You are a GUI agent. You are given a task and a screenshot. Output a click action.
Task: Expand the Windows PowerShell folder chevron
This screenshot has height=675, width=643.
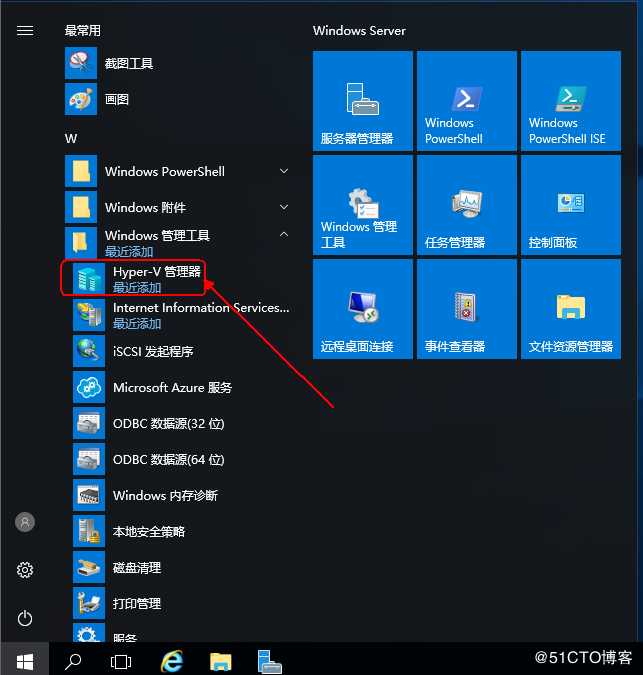pos(284,171)
